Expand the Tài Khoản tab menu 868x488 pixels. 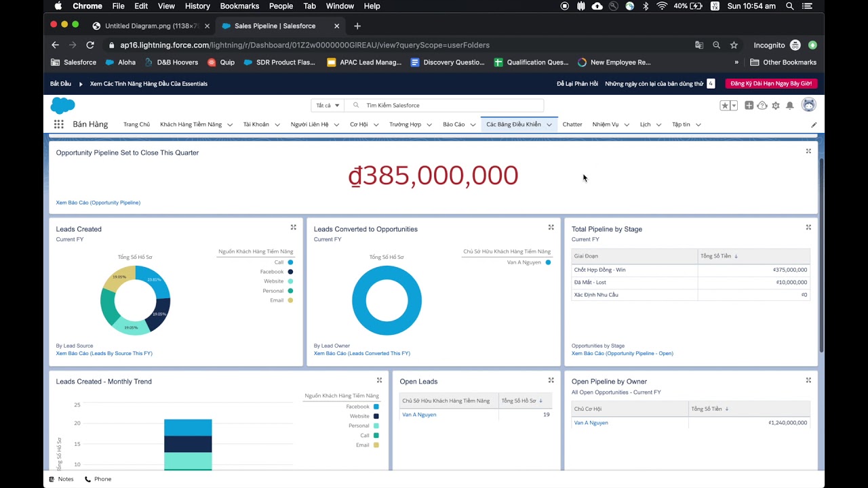[277, 125]
